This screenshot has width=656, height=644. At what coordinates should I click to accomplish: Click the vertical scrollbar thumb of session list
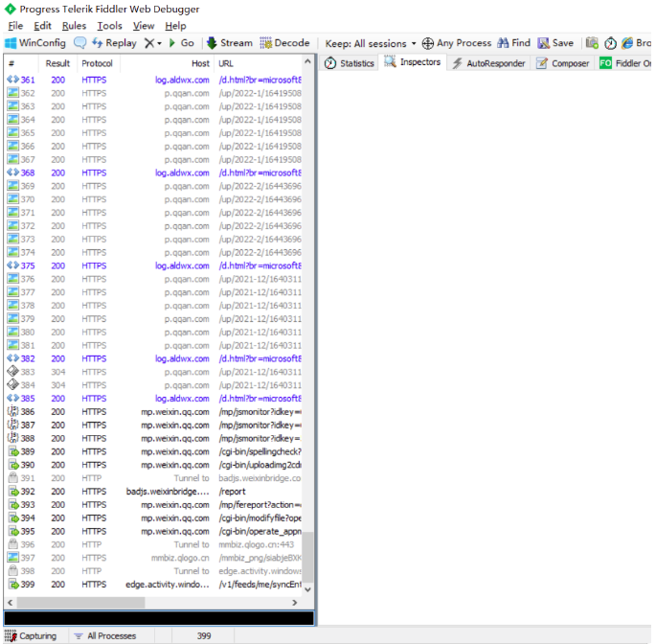(308, 557)
